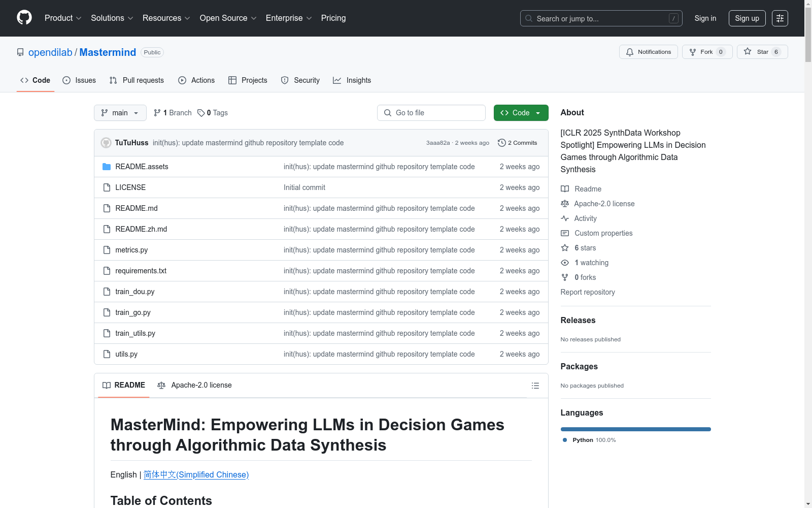
Task: Switch to the Issues tab
Action: (x=79, y=80)
